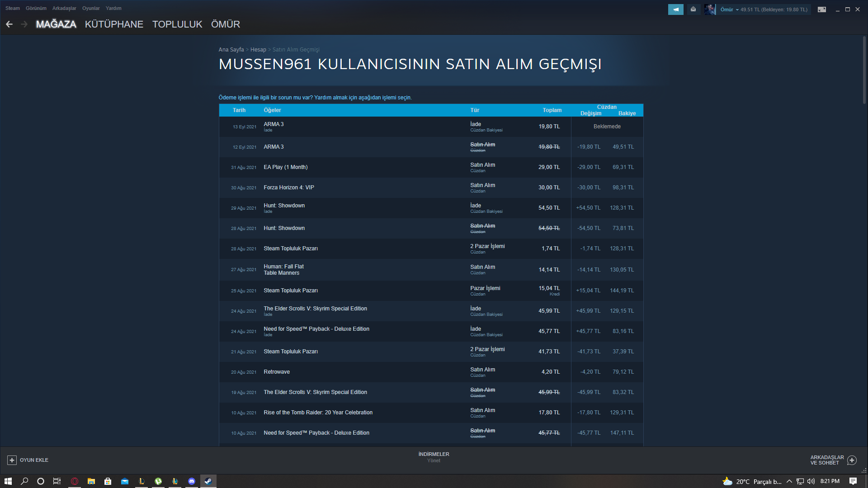Click the plus icon for Oyun Ekle

click(x=12, y=460)
